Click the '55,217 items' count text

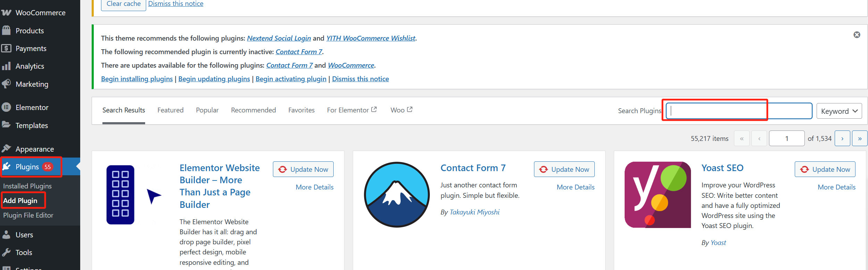[x=710, y=138]
